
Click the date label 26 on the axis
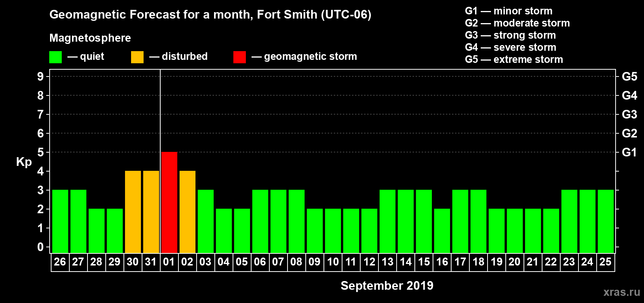tap(60, 262)
